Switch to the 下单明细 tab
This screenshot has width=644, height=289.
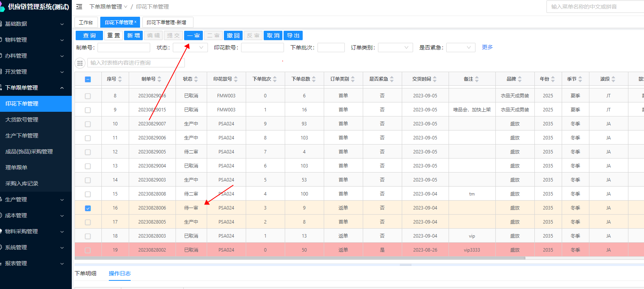click(x=85, y=273)
